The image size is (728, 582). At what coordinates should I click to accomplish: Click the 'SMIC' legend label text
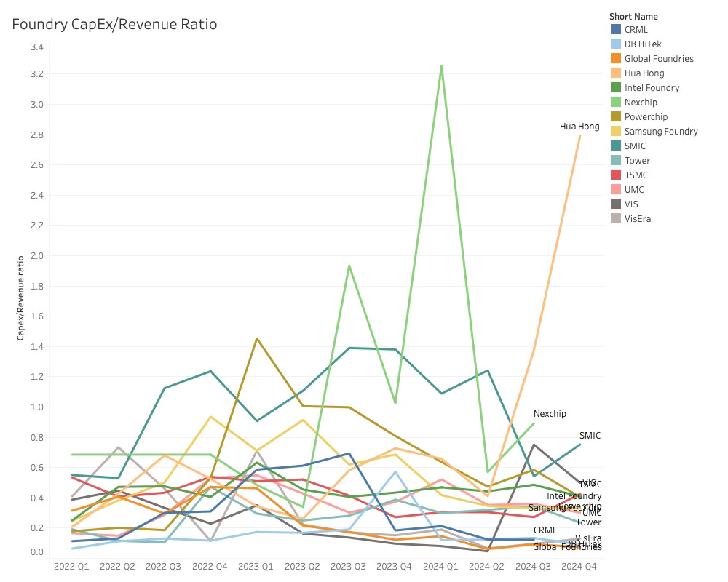click(635, 145)
